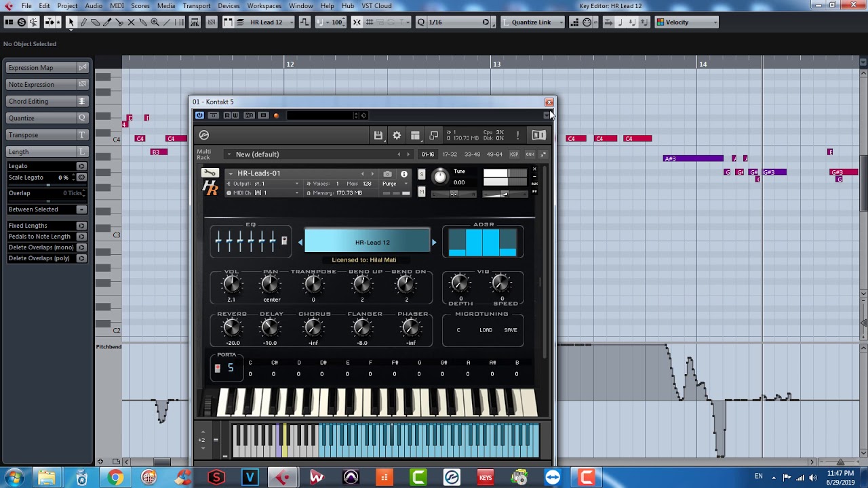The height and width of the screenshot is (488, 868).
Task: Solo the HR-Leads-01 instrument
Action: [x=421, y=175]
